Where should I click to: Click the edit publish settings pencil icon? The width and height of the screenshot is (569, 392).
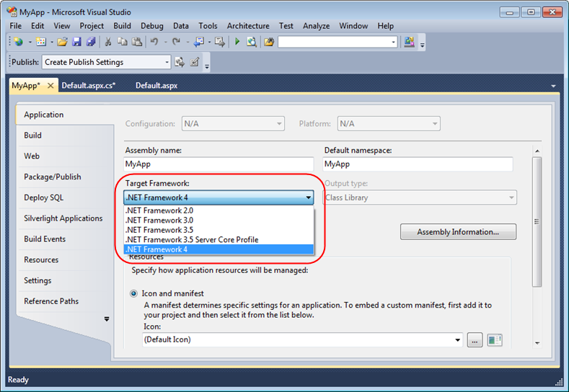click(195, 62)
